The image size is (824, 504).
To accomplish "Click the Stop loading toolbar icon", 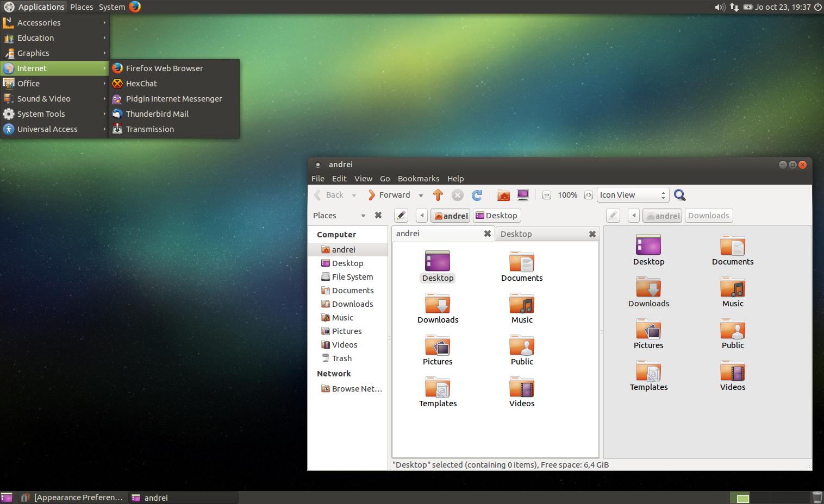I will tap(458, 195).
